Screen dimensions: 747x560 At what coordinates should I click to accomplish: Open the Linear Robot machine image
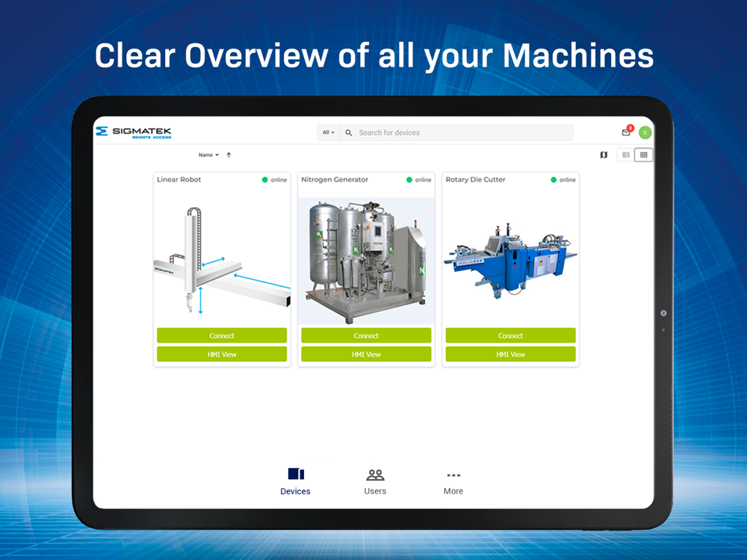(222, 261)
